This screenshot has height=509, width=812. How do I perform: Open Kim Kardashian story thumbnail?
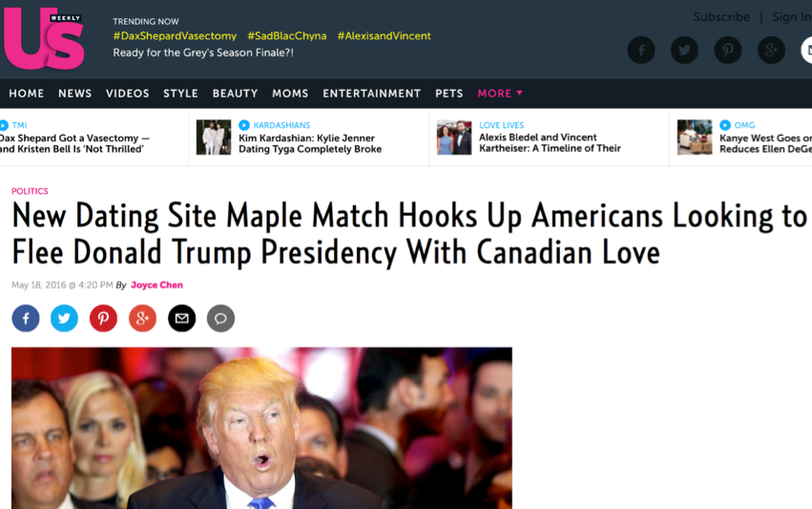click(x=214, y=138)
